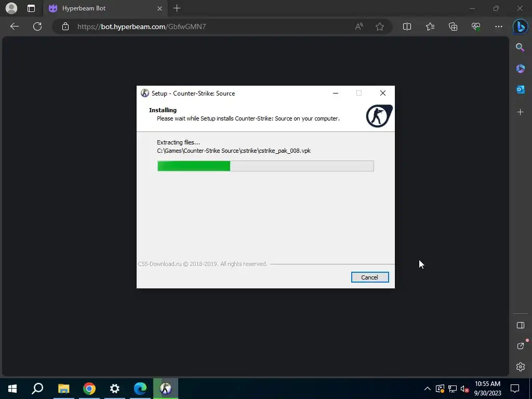Viewport: 532px width, 399px height.
Task: Open Edge Settings and more menu
Action: [498, 26]
